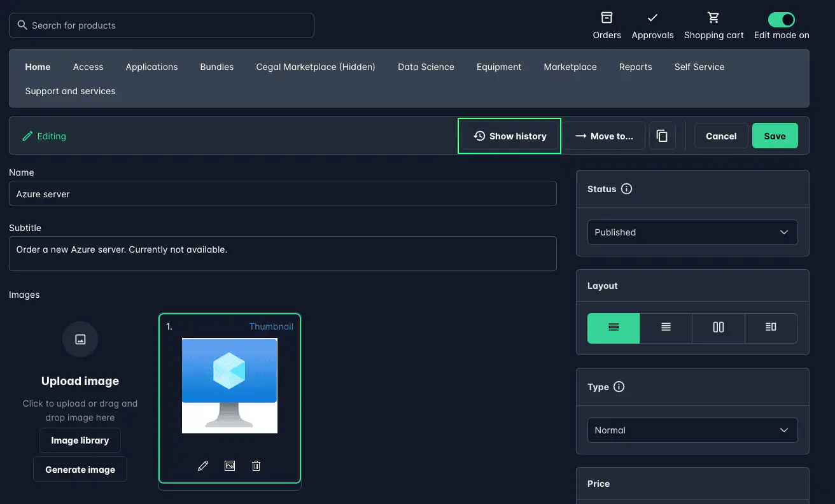Viewport: 835px width, 504px height.
Task: Open the Shopping cart icon
Action: (x=713, y=19)
